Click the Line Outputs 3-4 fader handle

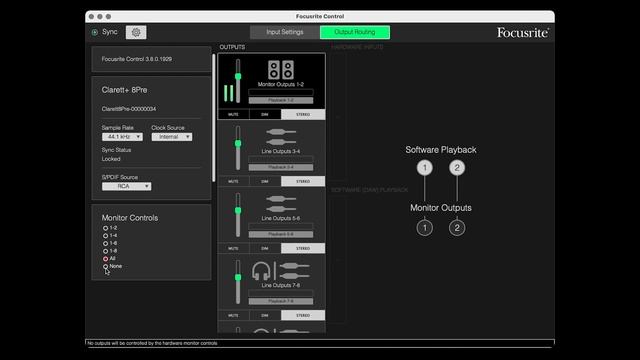[238, 143]
